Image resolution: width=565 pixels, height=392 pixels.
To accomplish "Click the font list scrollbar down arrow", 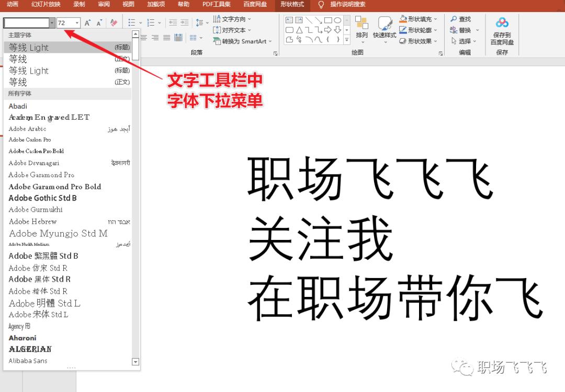I will 135,361.
